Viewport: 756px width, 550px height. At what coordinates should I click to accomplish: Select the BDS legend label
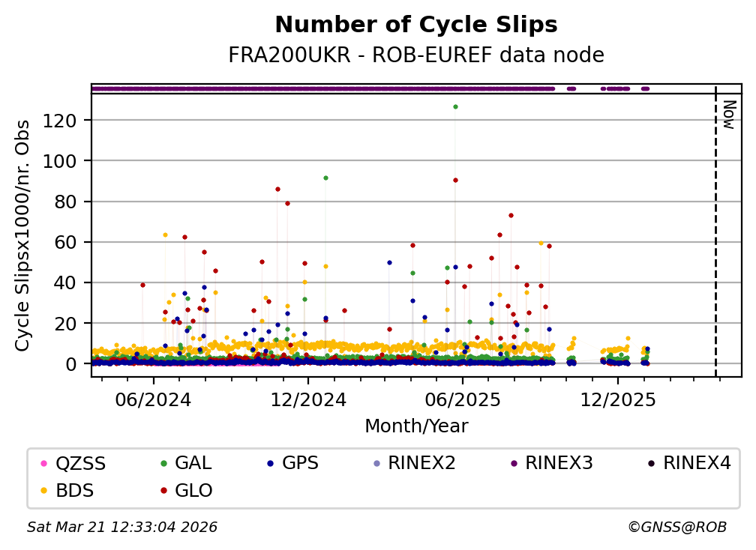click(x=73, y=491)
